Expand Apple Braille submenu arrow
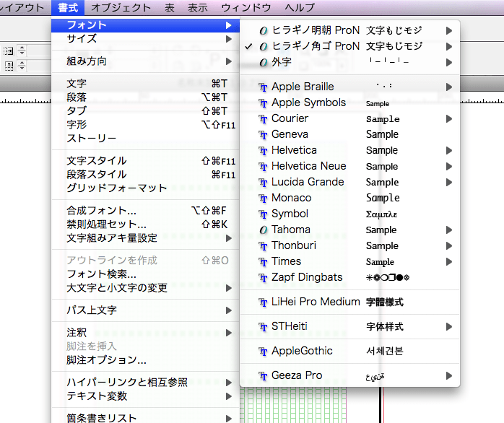Screen dimensions: 504x423 (x=449, y=87)
